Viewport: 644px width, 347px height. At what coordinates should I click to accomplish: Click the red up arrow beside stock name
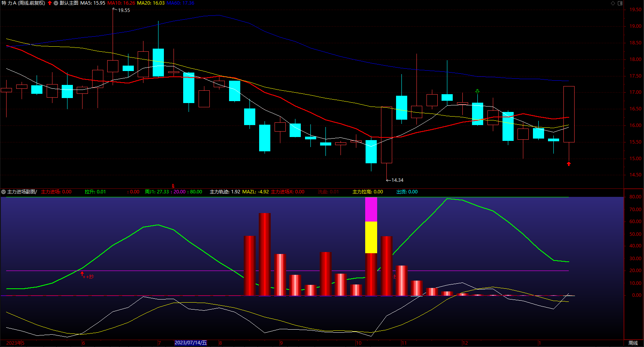50,3
